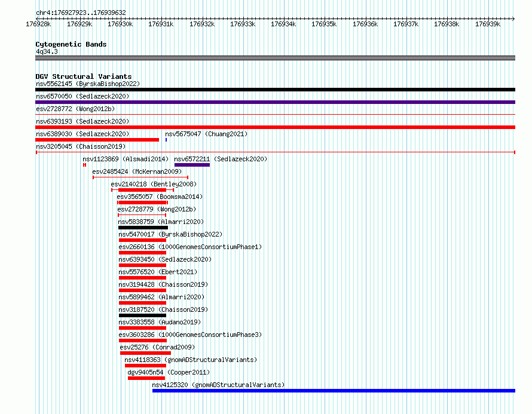Viewport: 532px width, 414px height.
Task: Click the esv2728779 thin red span
Action: [142, 215]
